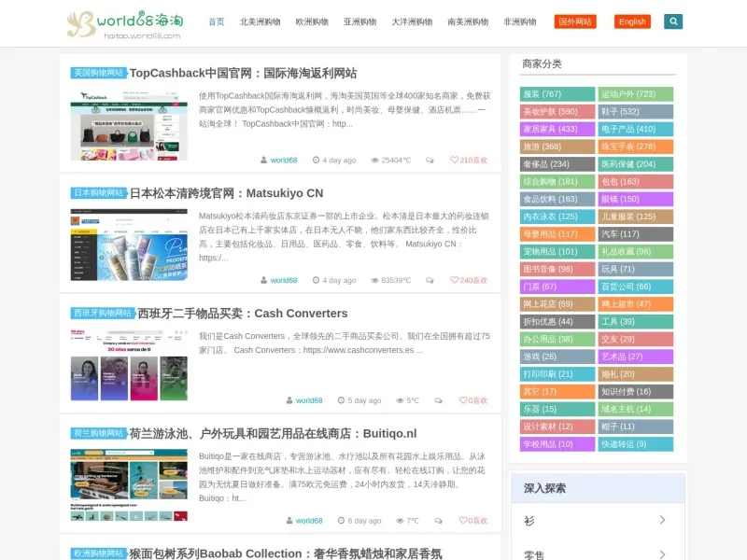Select 玩具 (71) category tag

coord(636,269)
